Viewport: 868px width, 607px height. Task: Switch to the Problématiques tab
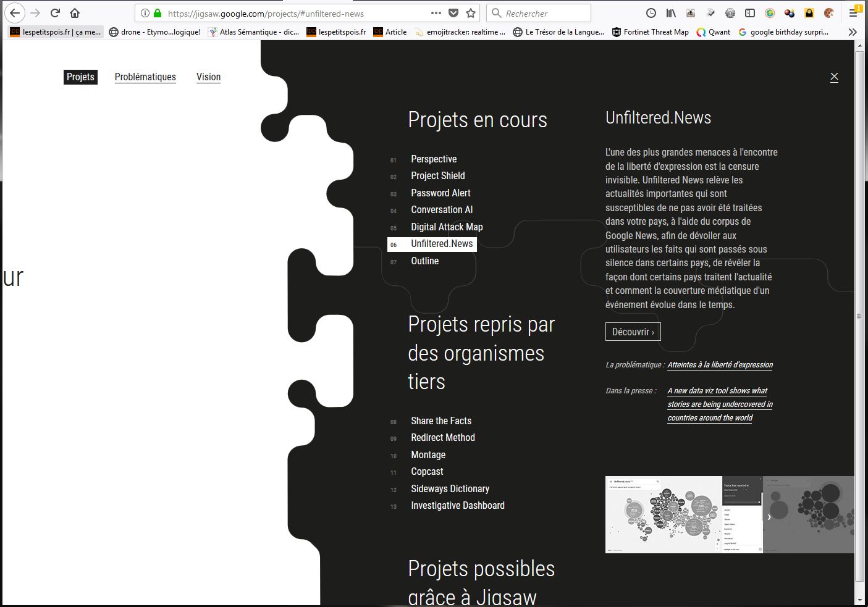click(x=145, y=77)
